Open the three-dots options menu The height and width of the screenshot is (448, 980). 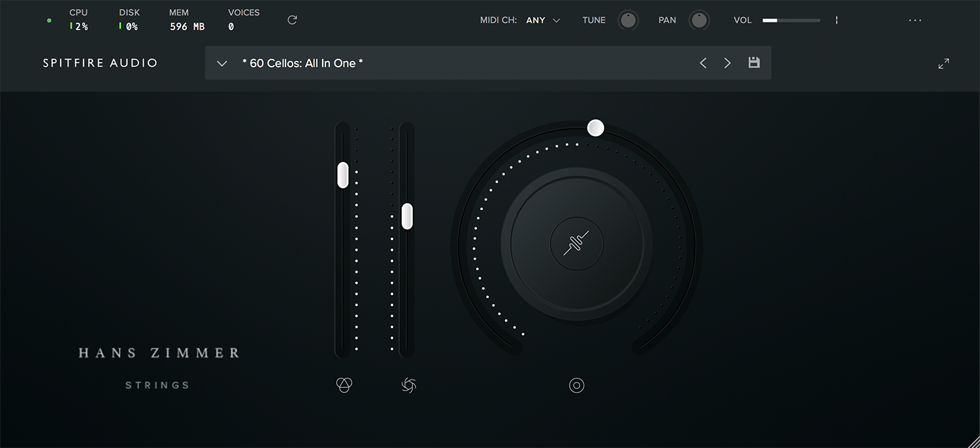(915, 20)
